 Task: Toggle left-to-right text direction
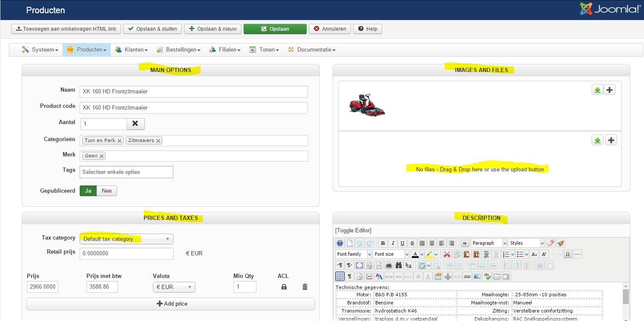(340, 265)
